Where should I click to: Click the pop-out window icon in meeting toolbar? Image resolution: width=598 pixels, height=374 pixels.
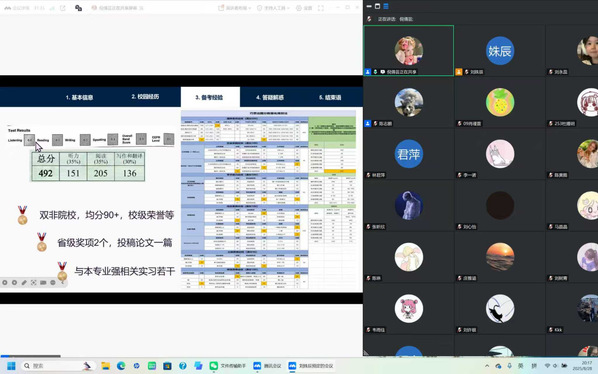tap(63, 8)
